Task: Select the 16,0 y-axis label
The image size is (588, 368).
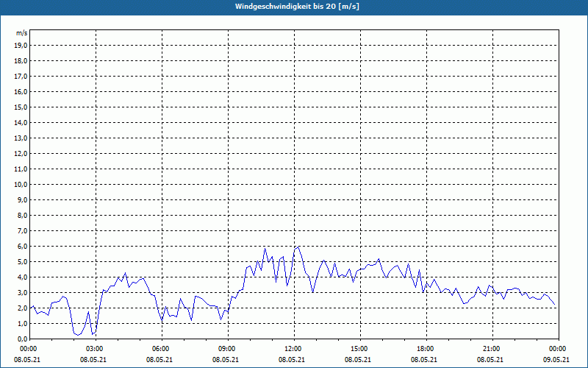Action: coord(21,91)
